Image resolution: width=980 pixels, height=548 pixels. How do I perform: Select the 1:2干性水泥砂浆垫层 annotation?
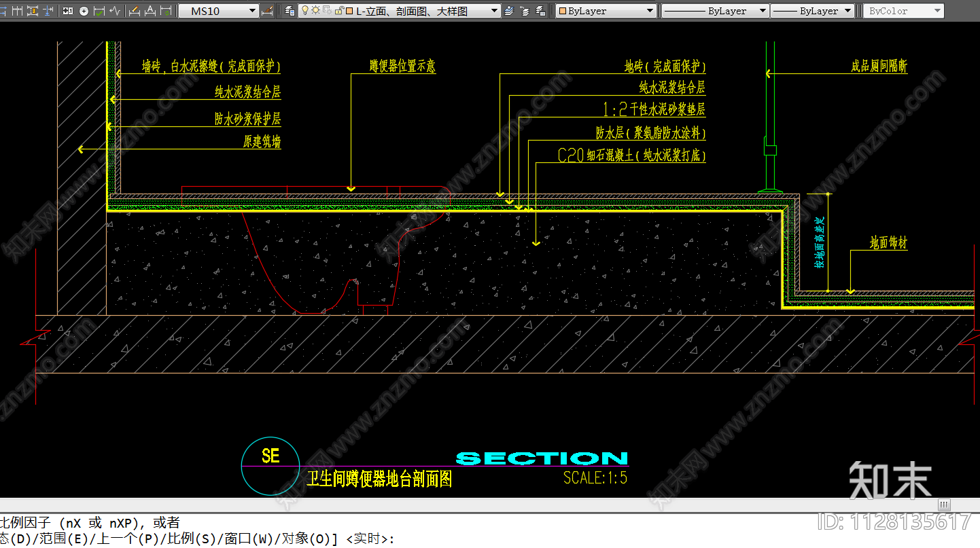click(x=654, y=109)
